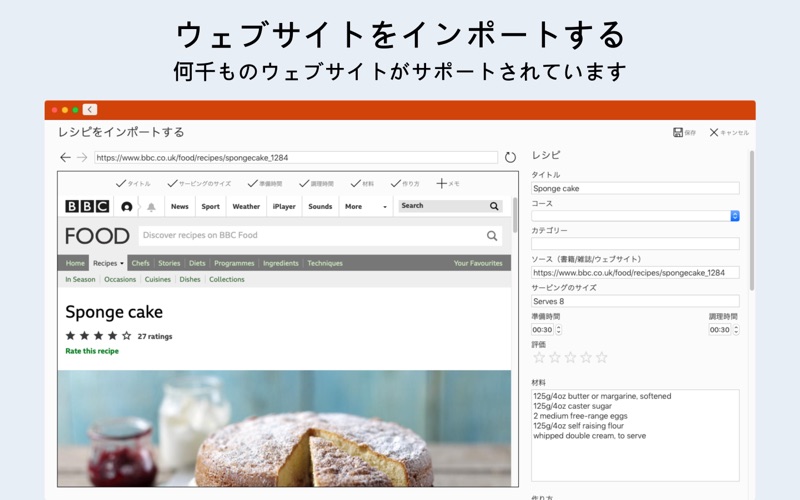Cancel import with キャンセル button

(729, 133)
